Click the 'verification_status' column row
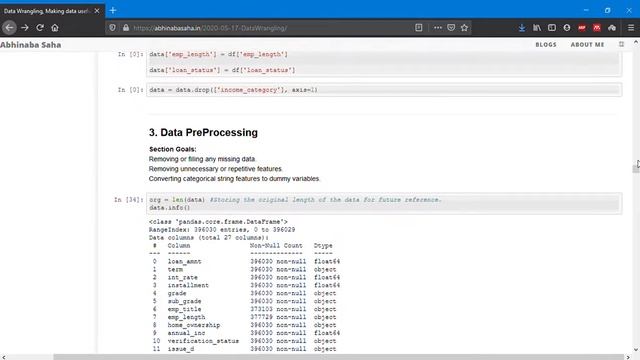 243,341
